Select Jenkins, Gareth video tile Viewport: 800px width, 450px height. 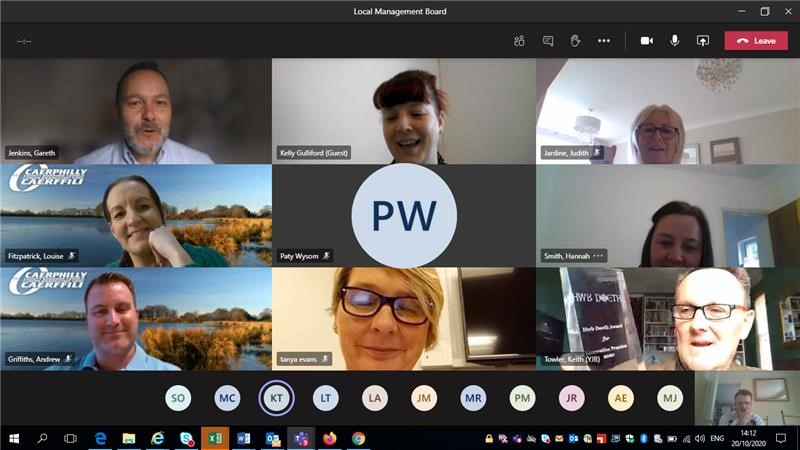click(x=136, y=110)
